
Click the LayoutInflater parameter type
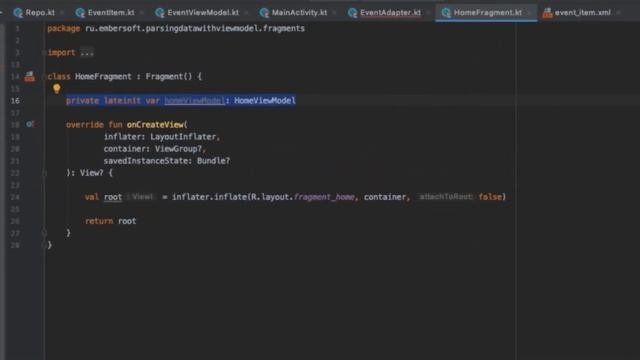point(183,137)
